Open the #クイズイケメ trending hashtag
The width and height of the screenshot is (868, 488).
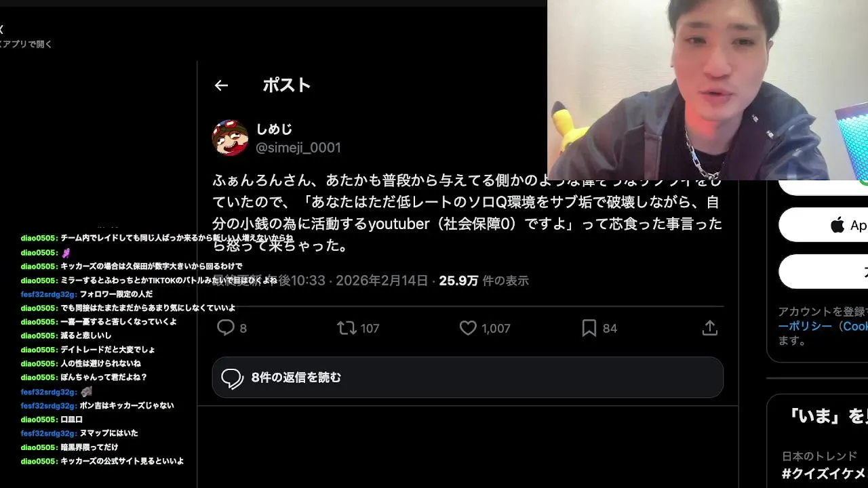[x=824, y=473]
